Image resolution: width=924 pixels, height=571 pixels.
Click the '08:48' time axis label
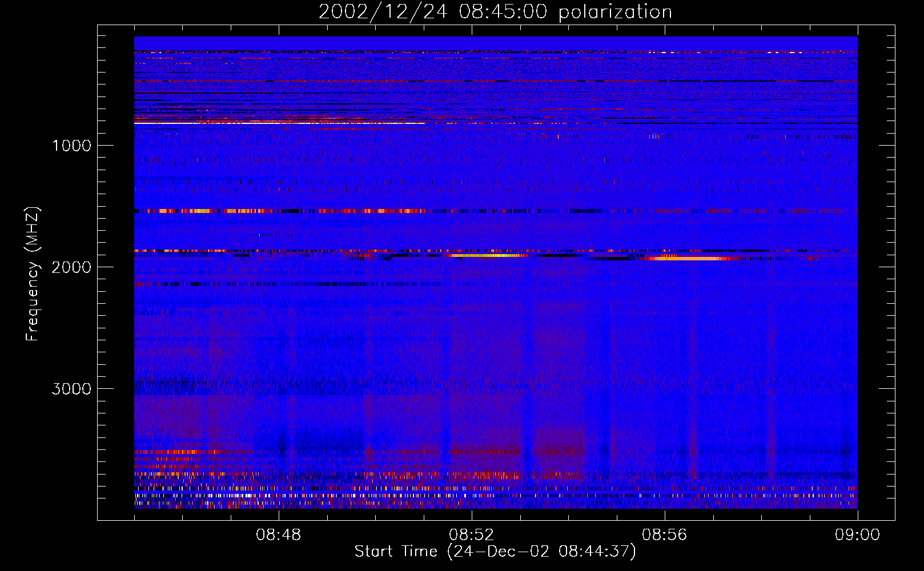pos(279,535)
